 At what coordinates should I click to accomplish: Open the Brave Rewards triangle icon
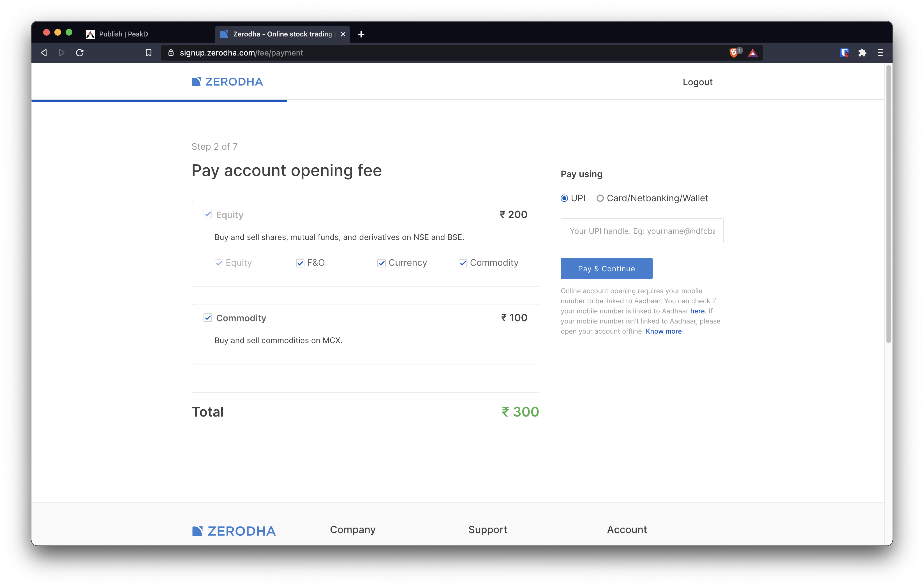point(753,53)
